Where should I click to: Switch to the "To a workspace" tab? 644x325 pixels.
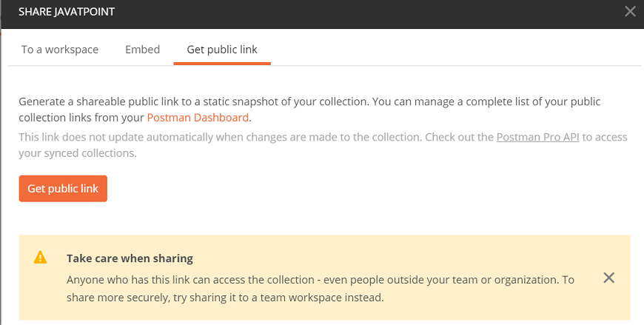click(60, 50)
